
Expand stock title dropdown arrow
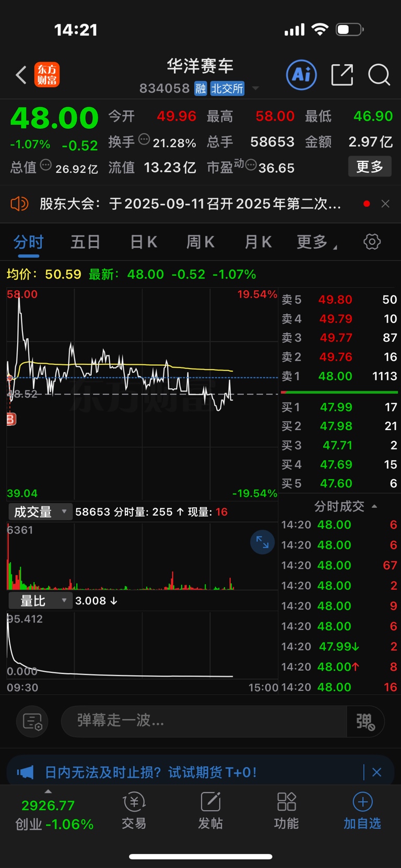255,88
